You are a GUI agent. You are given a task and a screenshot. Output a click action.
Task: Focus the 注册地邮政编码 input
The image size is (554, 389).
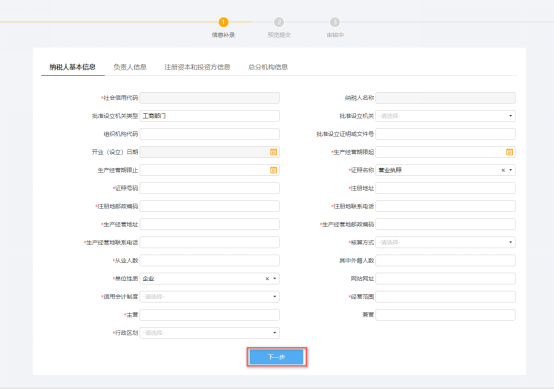(210, 206)
